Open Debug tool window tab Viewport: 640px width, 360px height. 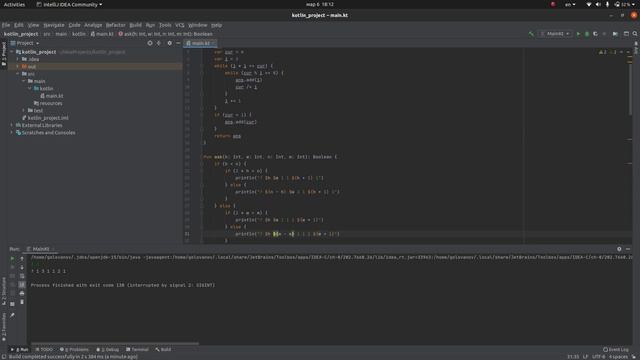click(x=108, y=349)
